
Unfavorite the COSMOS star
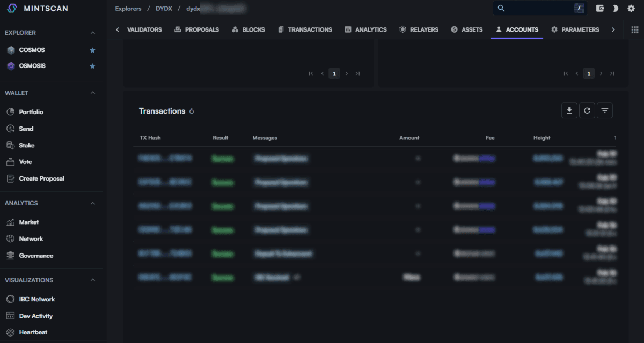pyautogui.click(x=92, y=50)
